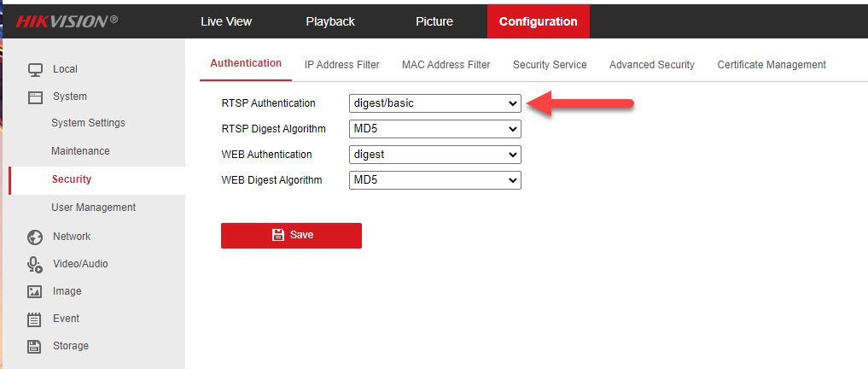This screenshot has width=868, height=369.
Task: Click the Event calendar icon
Action: [x=35, y=319]
